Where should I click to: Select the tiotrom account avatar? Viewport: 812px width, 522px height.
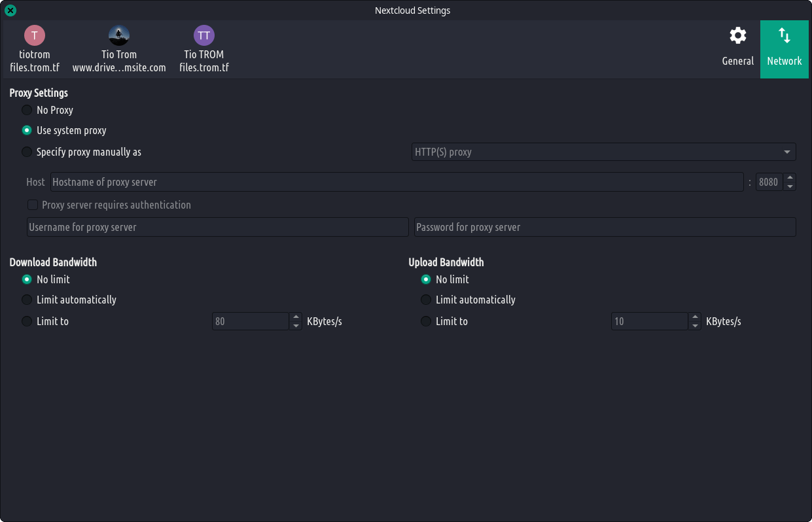(x=35, y=35)
